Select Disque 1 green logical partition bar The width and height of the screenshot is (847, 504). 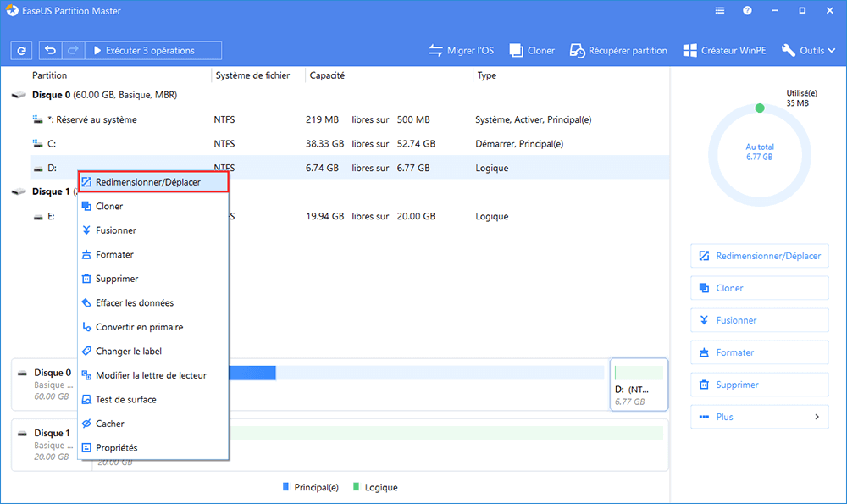click(x=446, y=433)
